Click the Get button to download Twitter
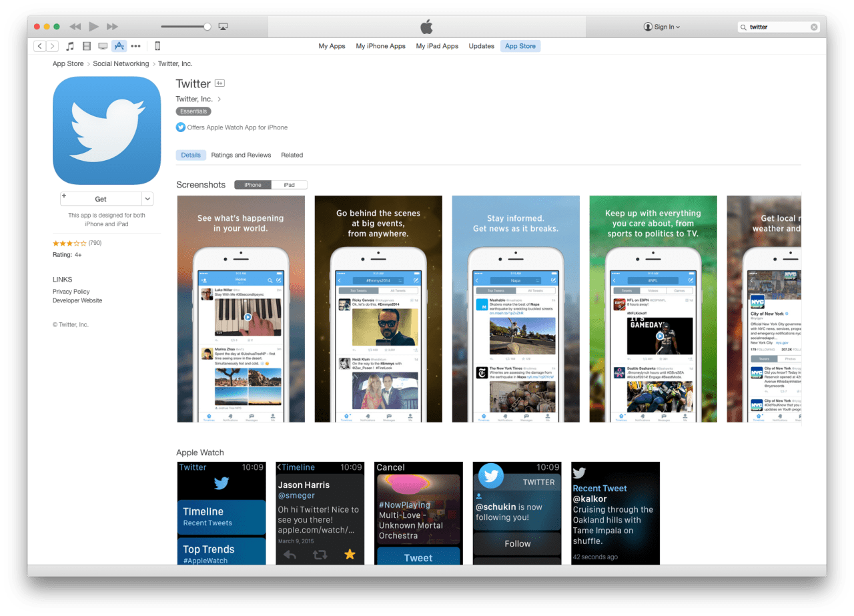854x616 pixels. coord(101,199)
